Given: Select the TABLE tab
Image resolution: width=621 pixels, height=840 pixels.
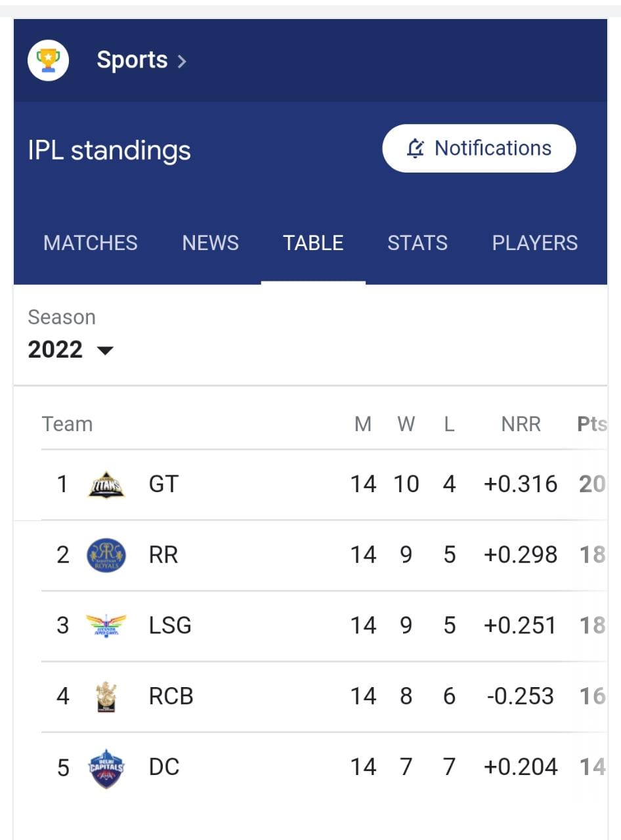Looking at the screenshot, I should pos(313,243).
